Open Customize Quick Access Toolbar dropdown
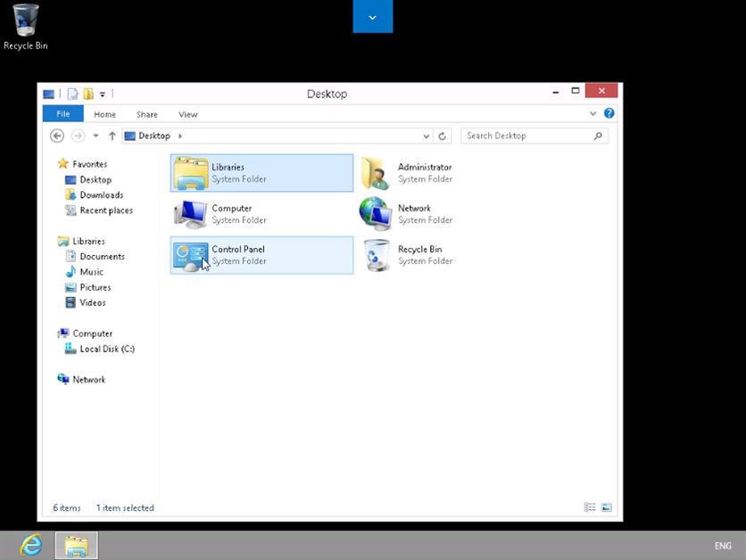Image resolution: width=746 pixels, height=560 pixels. tap(103, 95)
